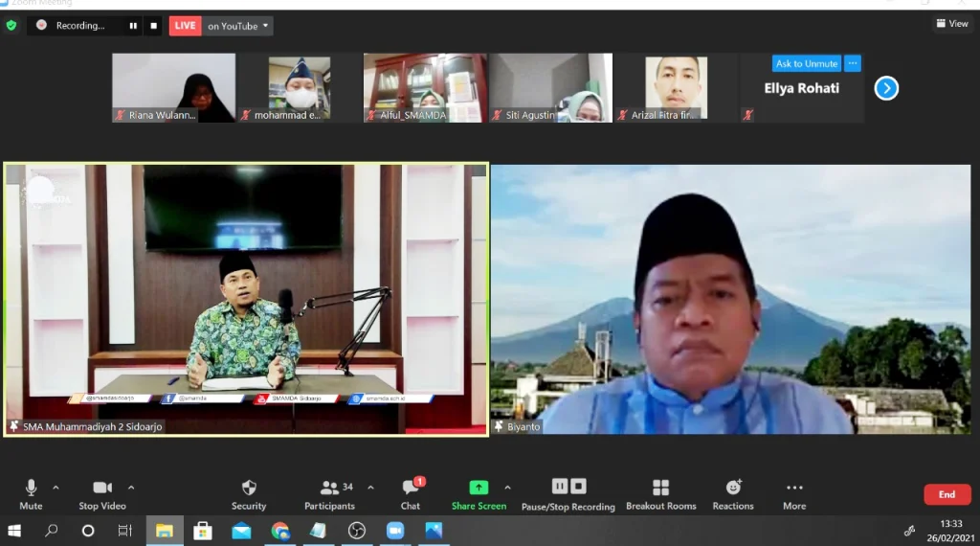Open the Chat panel
The image size is (980, 546).
coord(411,494)
